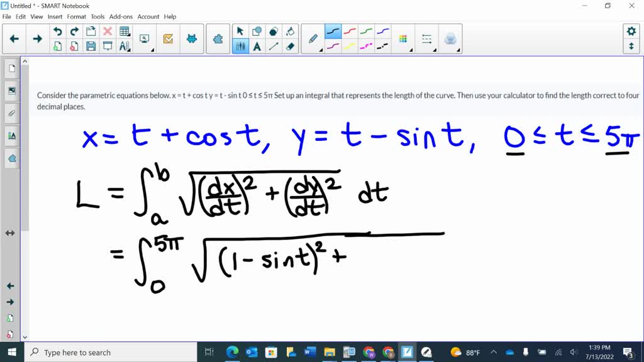The width and height of the screenshot is (644, 362).
Task: Select the yellow highlighter color swatch
Action: (x=348, y=46)
